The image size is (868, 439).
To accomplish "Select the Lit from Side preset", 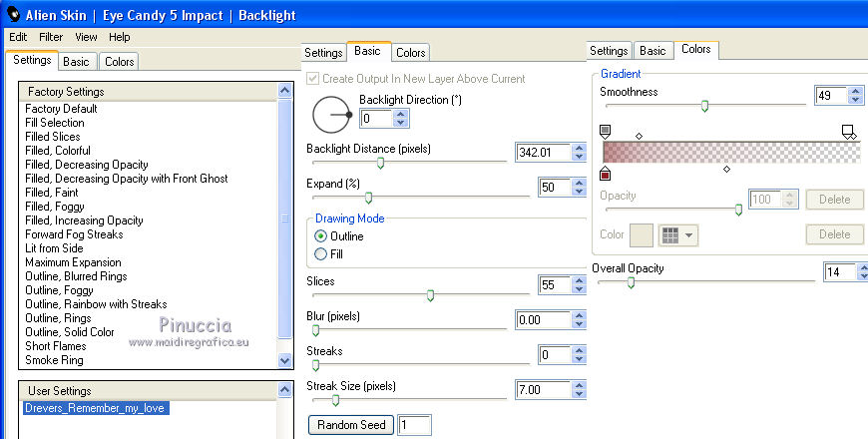I will click(x=54, y=248).
